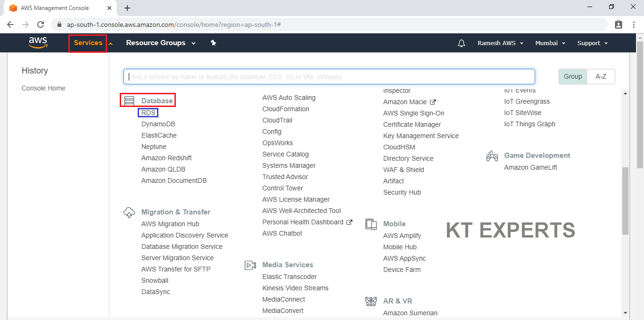This screenshot has width=644, height=320.
Task: Open the RDS service
Action: click(148, 113)
